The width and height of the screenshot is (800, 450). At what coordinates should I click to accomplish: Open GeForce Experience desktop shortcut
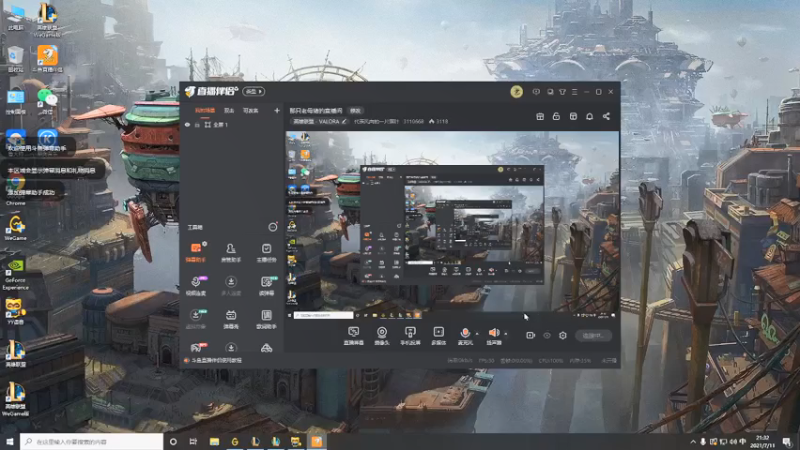[15, 273]
